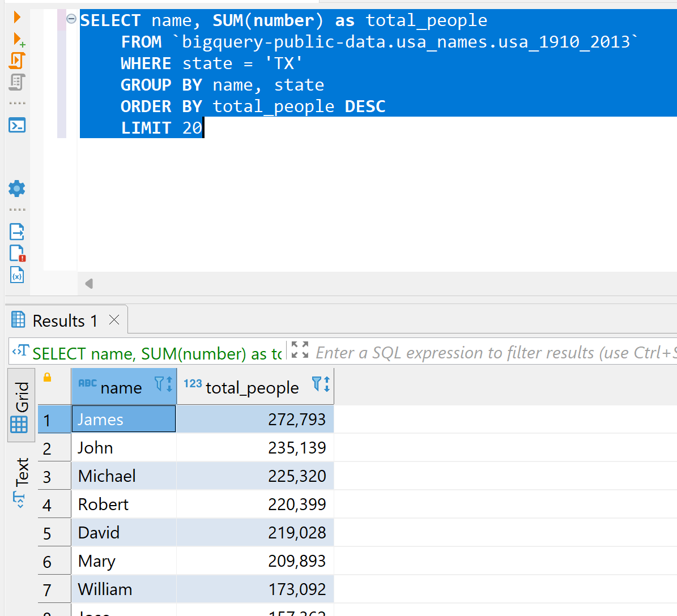Expand the filter panel with the four-arrows icon
The image size is (677, 616).
(300, 350)
